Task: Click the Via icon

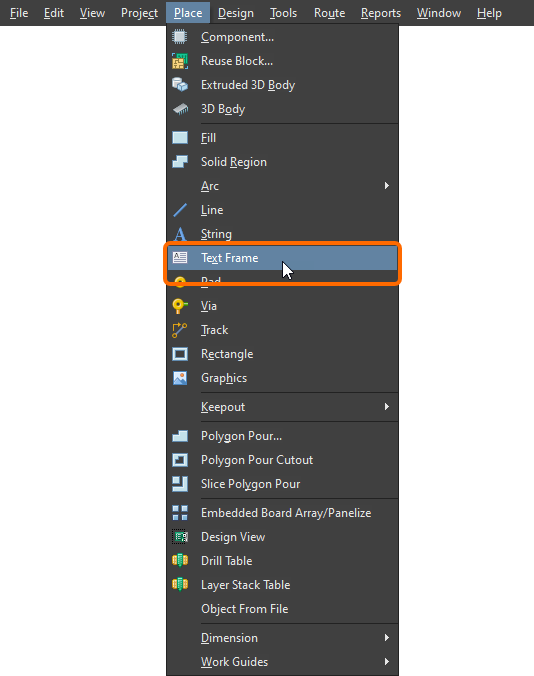Action: click(x=180, y=306)
